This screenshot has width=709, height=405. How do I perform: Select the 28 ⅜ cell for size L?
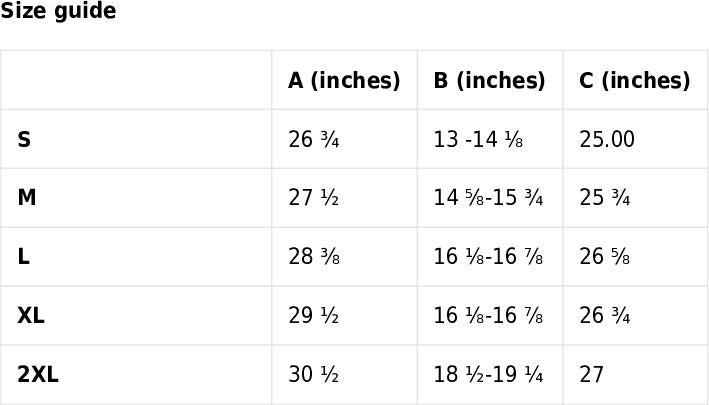coord(314,257)
